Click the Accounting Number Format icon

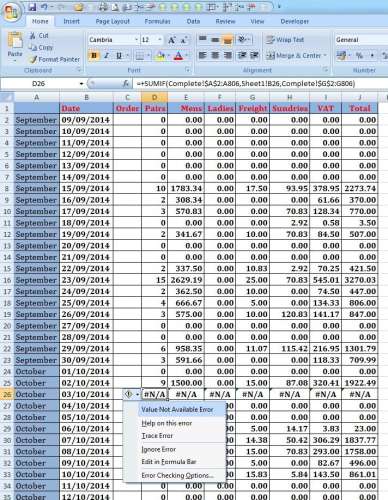[x=341, y=55]
